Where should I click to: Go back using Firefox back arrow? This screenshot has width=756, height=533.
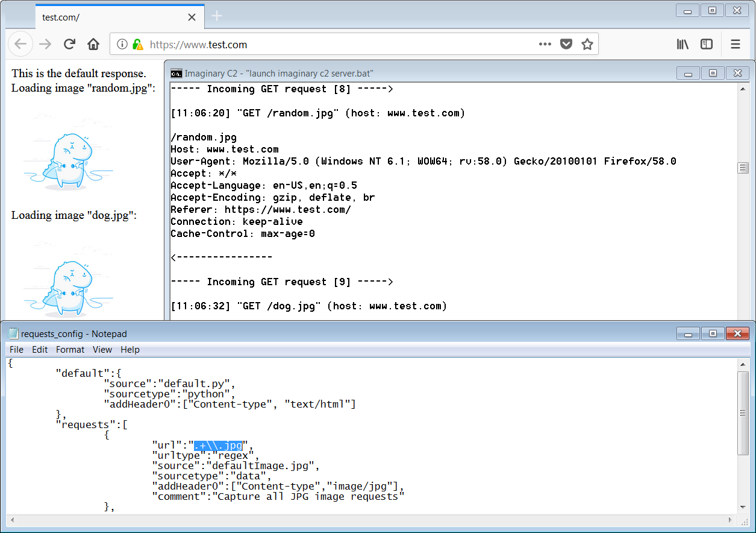pos(20,44)
